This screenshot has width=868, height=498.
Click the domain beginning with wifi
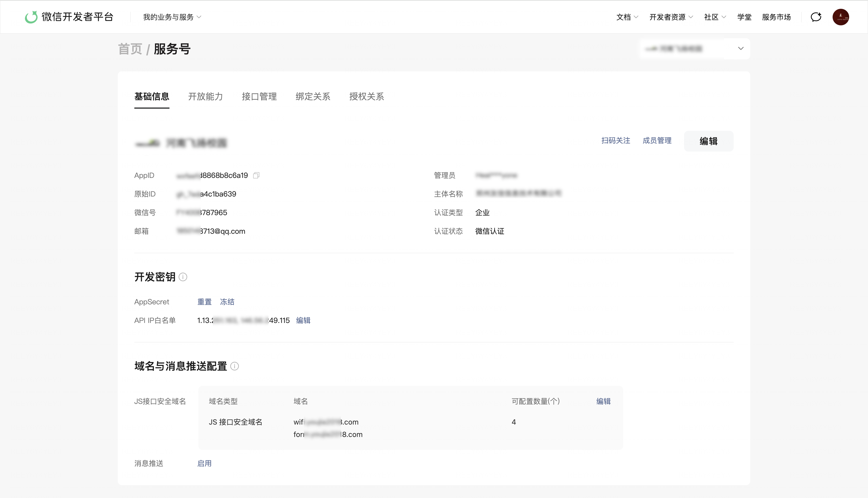tap(326, 422)
